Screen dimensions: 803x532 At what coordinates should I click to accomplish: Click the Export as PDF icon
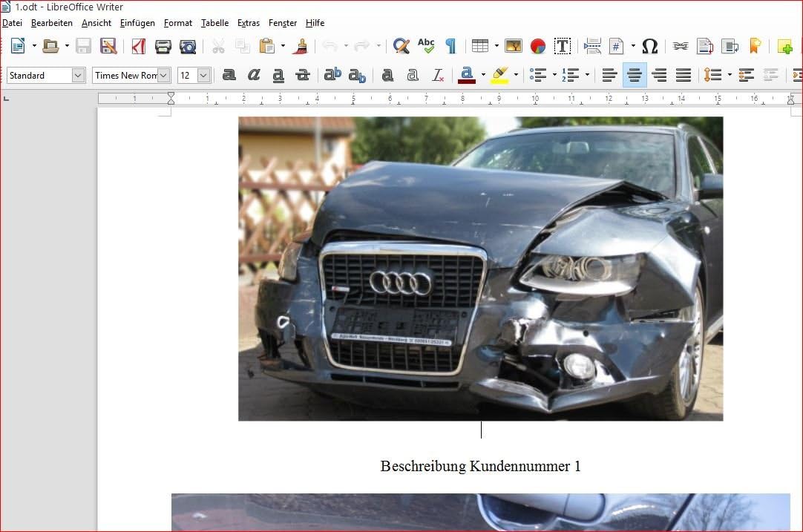pyautogui.click(x=138, y=46)
